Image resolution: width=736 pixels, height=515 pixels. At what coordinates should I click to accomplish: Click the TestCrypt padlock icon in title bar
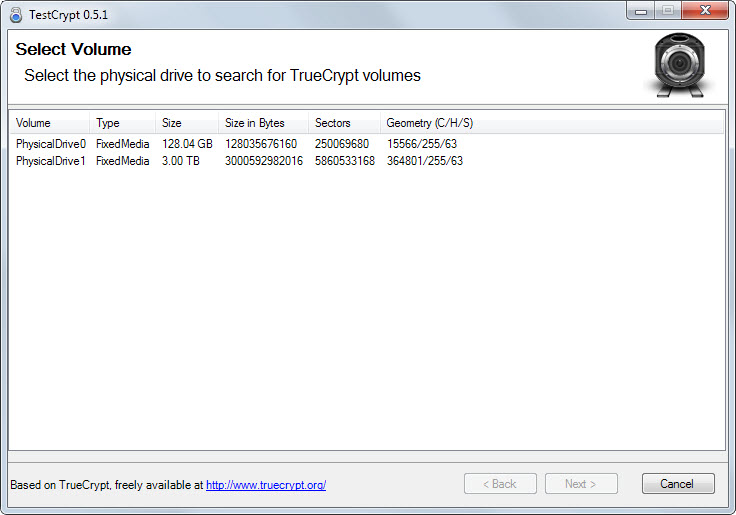coord(15,15)
